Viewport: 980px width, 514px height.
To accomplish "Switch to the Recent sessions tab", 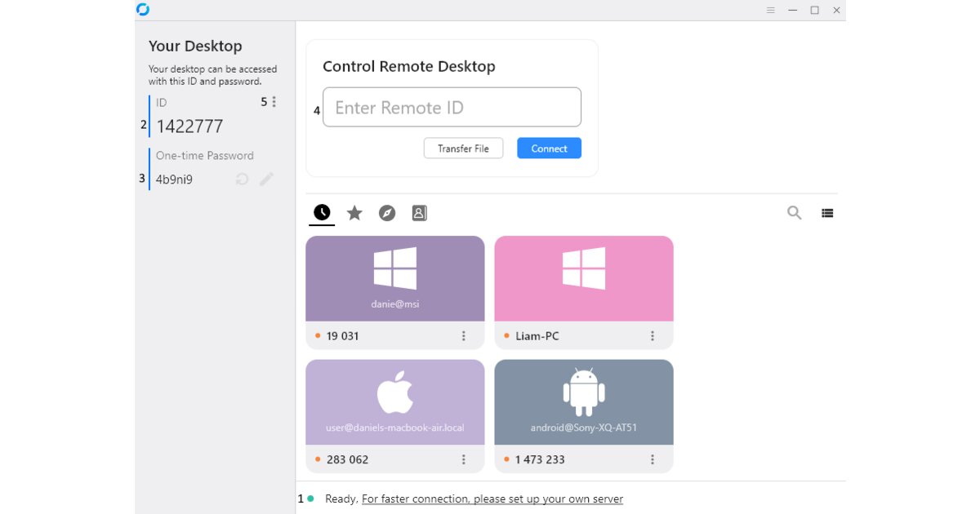I will pyautogui.click(x=322, y=213).
